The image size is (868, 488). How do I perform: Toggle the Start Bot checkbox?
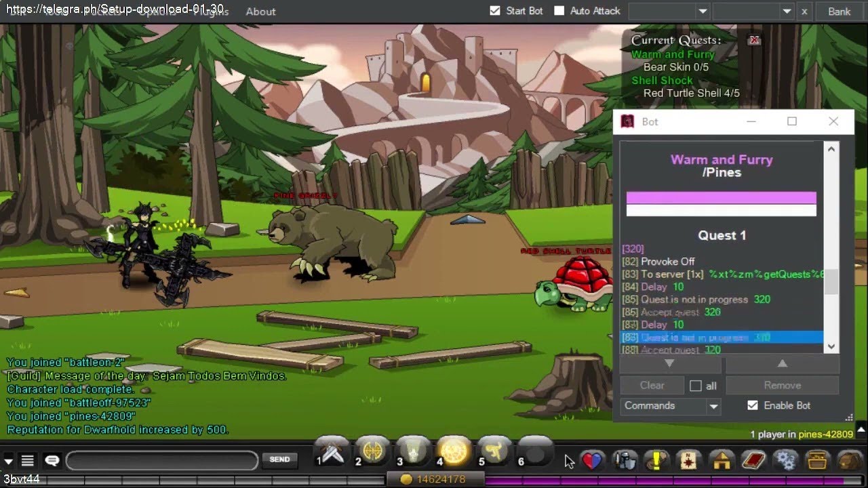(x=495, y=11)
